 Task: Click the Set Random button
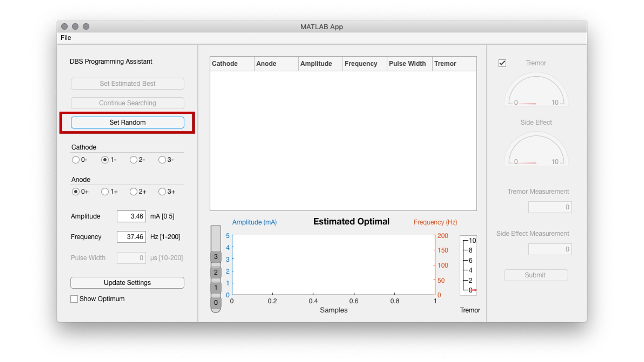pyautogui.click(x=127, y=122)
